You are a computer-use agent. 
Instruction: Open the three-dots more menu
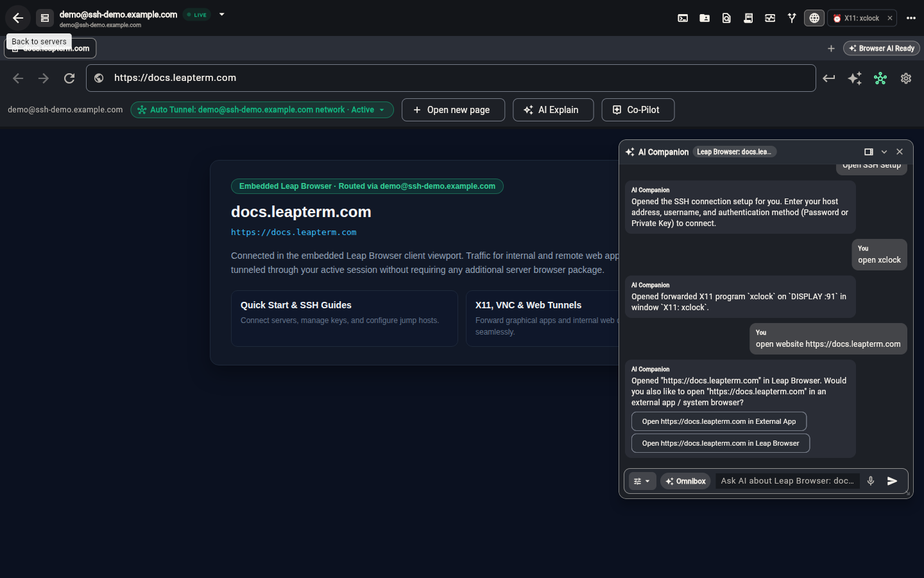911,18
